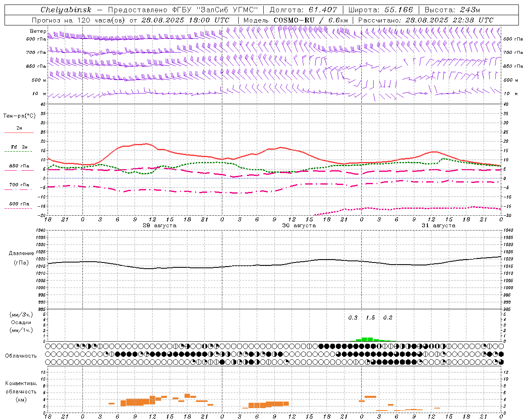The height and width of the screenshot is (420, 525).
Task: Click the 31 августа date label
Action: pyautogui.click(x=438, y=226)
